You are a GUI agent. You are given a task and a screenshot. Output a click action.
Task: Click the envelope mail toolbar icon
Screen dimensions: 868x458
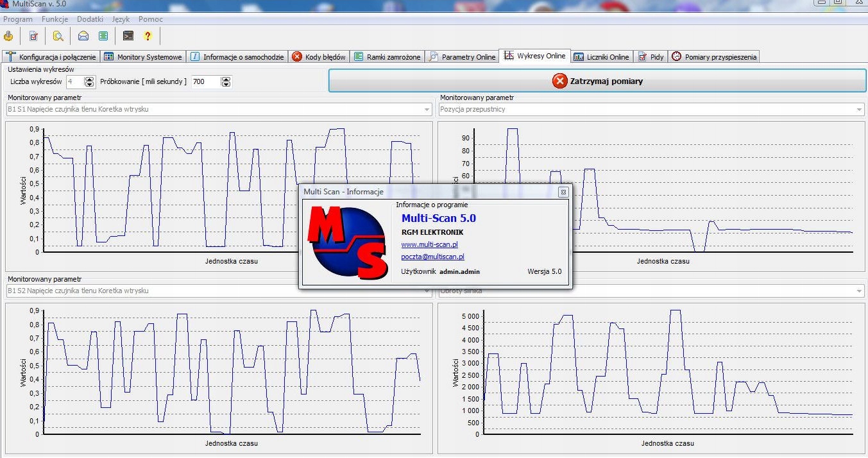(x=83, y=36)
